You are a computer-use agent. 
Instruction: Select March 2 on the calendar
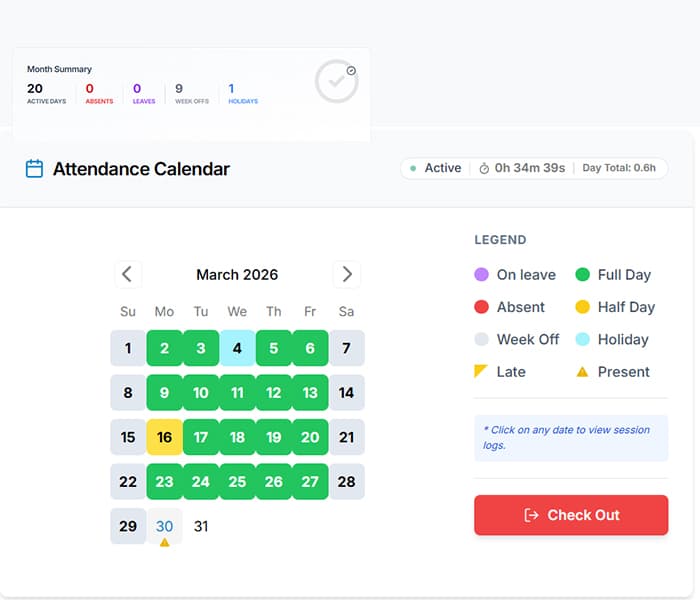pyautogui.click(x=164, y=348)
